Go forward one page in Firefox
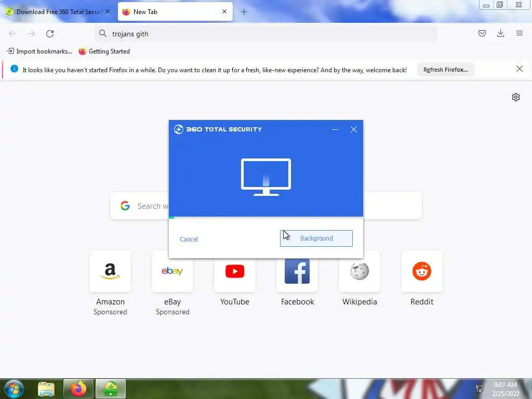The width and height of the screenshot is (532, 399). coord(31,34)
